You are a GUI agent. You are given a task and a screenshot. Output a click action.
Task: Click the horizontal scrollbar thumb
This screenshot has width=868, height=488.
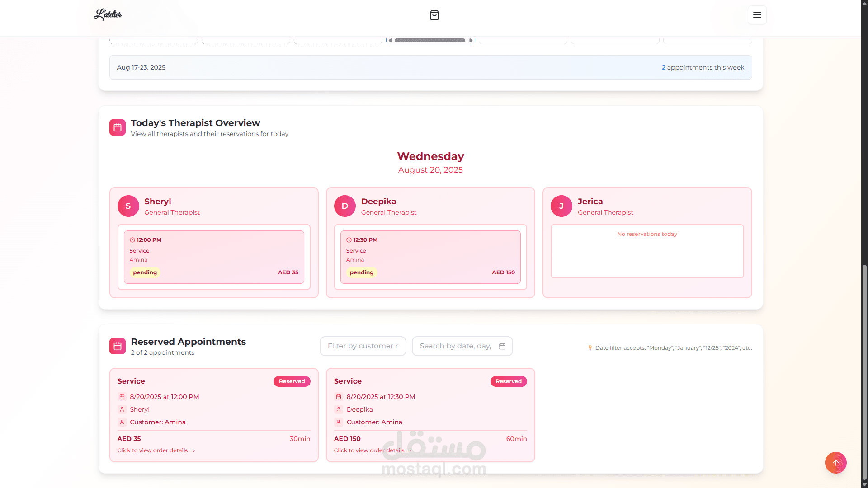tap(429, 41)
